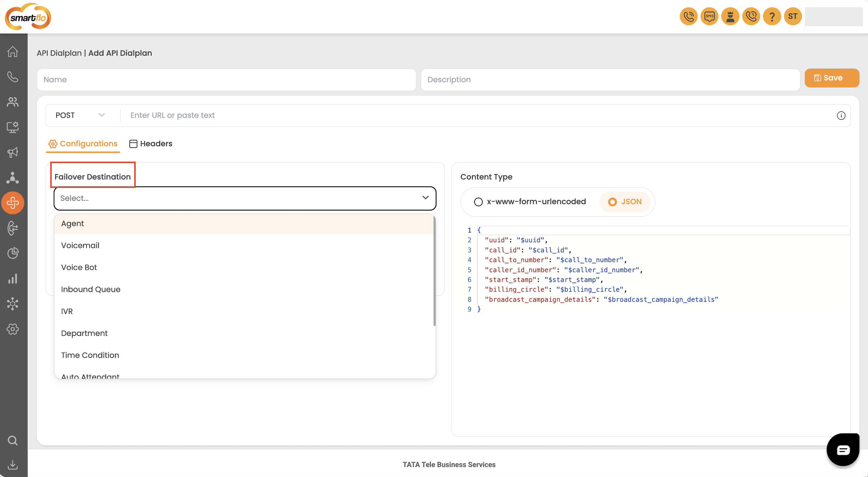Screen dimensions: 868x477
Task: Choose Voice Bot from the dropdown list
Action: tap(244, 268)
